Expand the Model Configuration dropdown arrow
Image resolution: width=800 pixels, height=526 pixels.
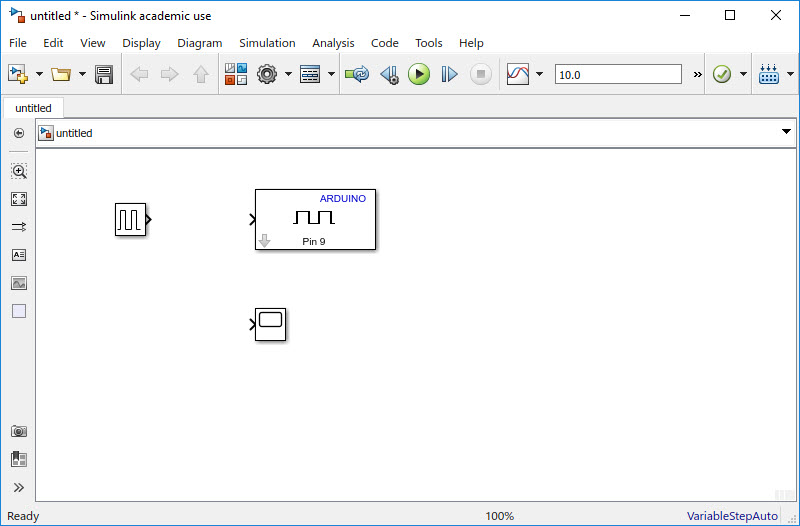288,74
